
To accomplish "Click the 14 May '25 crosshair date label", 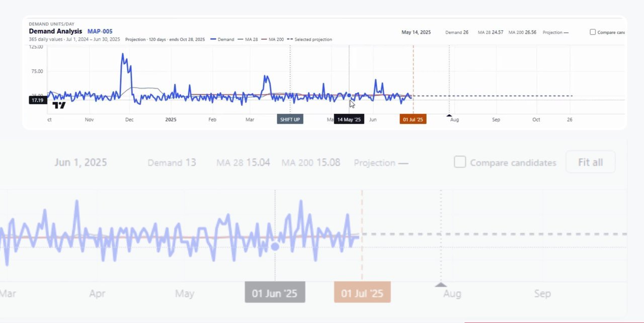I will coord(349,119).
